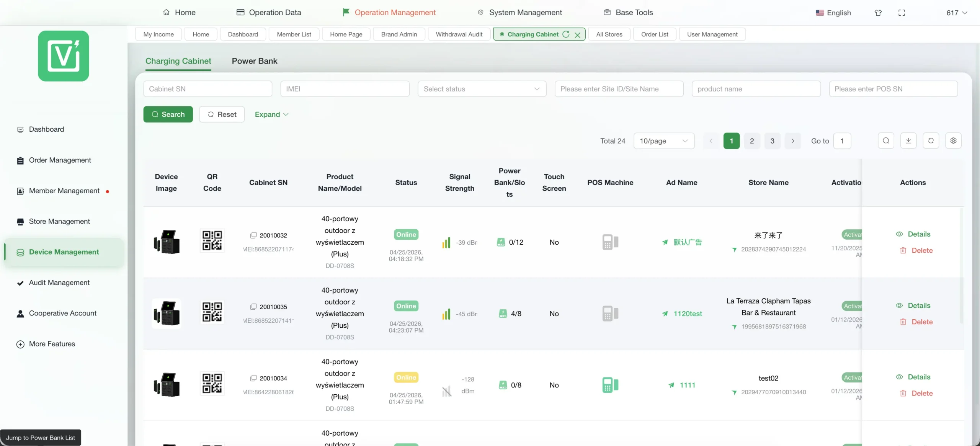Focus the Site ID/Site Name field
This screenshot has height=446, width=980.
click(x=619, y=89)
